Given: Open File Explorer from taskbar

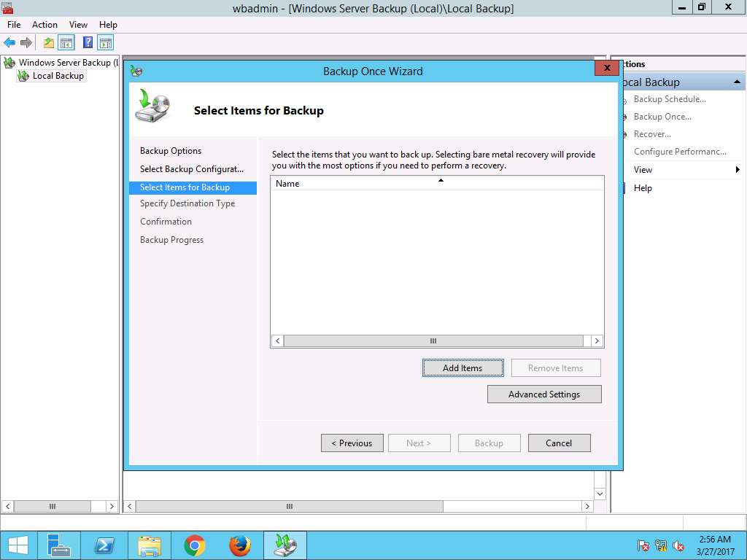Looking at the screenshot, I should [149, 545].
